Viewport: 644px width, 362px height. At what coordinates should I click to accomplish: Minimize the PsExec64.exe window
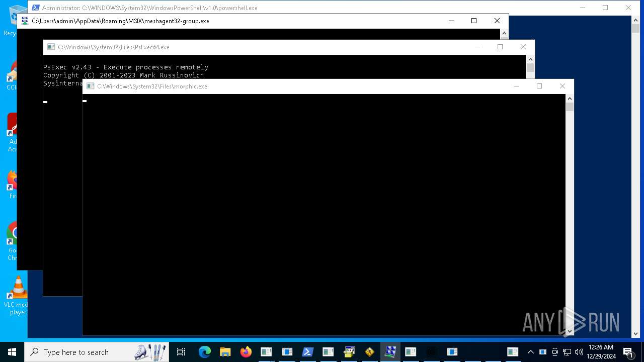point(477,47)
